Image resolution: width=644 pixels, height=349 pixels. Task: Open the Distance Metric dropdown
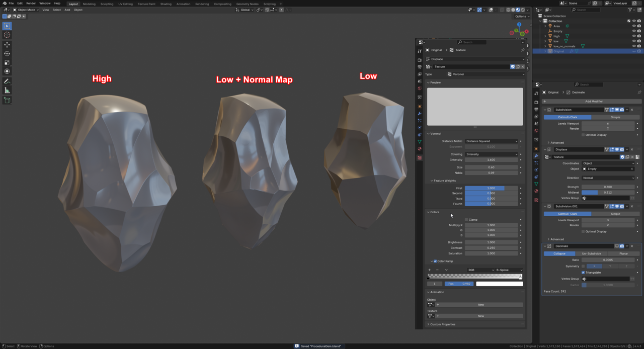[492, 141]
